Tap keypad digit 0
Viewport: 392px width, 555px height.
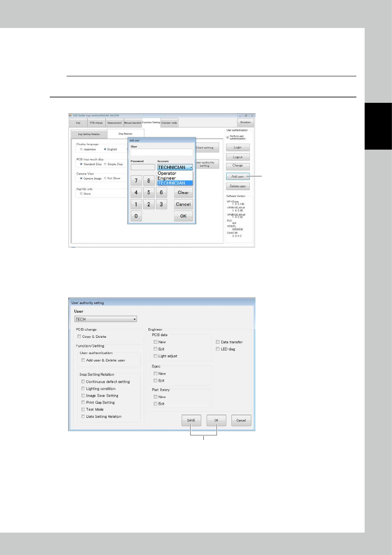[x=136, y=216]
